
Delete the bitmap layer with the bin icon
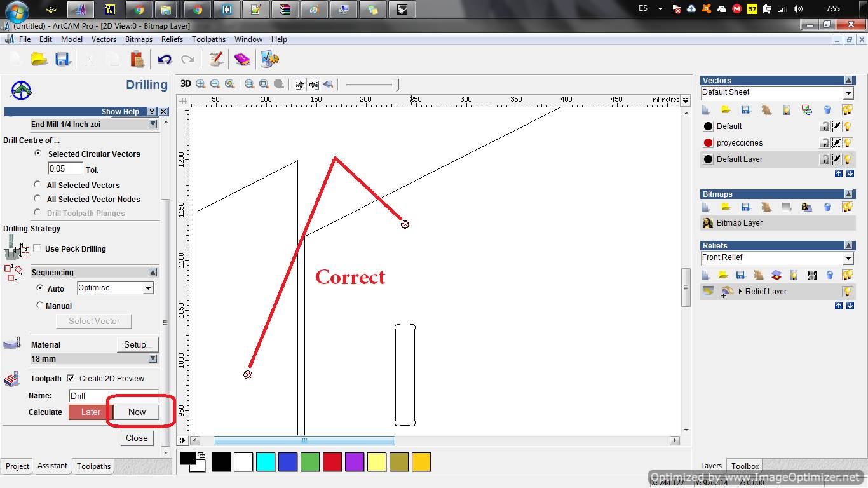827,207
